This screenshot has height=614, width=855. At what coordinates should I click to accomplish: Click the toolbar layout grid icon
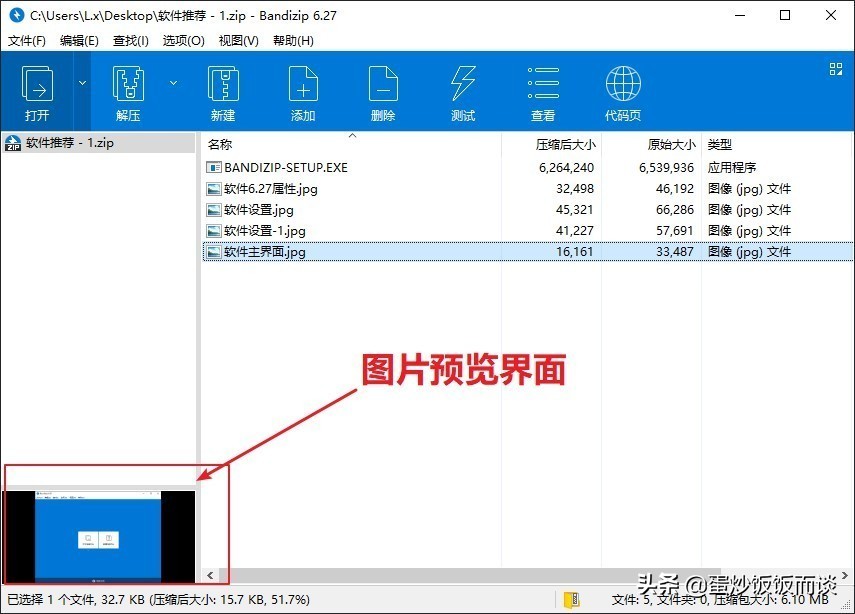[x=836, y=69]
